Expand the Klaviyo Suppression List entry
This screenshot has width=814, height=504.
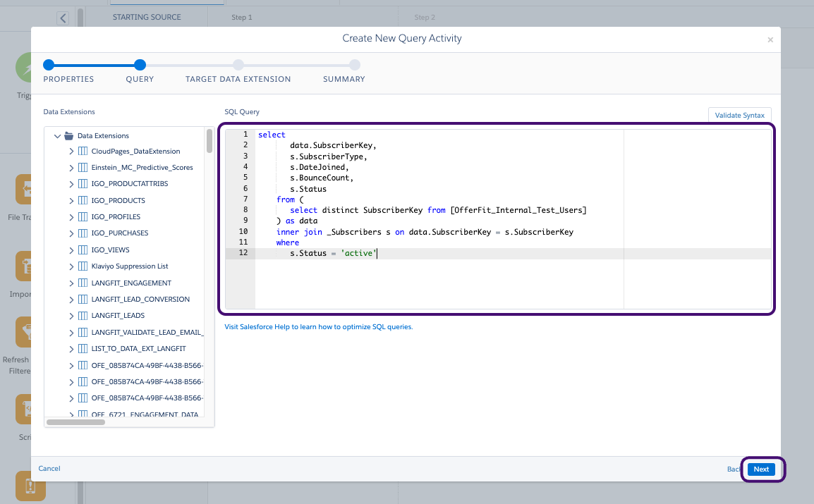[x=71, y=266]
